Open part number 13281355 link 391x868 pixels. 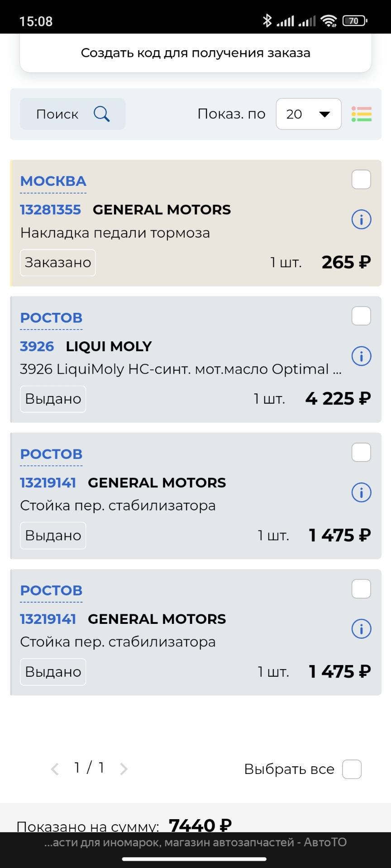coord(50,210)
